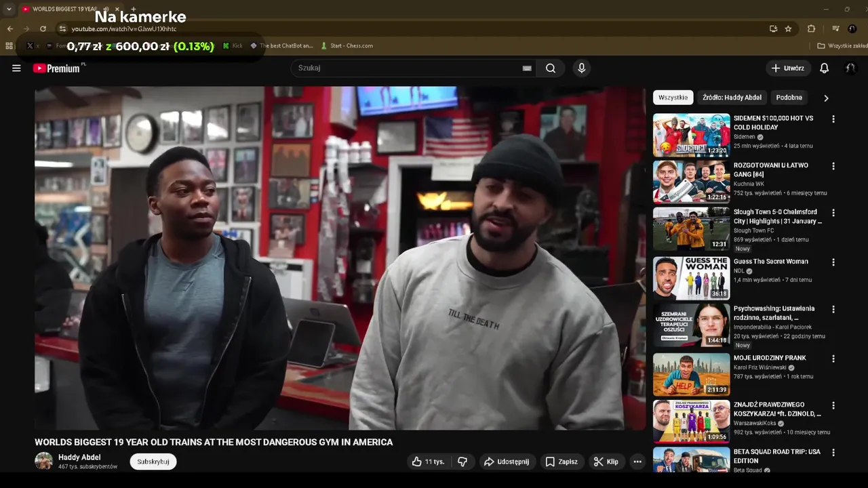Open the Start - Chess.com bookmark
This screenshot has width=868, height=488.
(347, 45)
